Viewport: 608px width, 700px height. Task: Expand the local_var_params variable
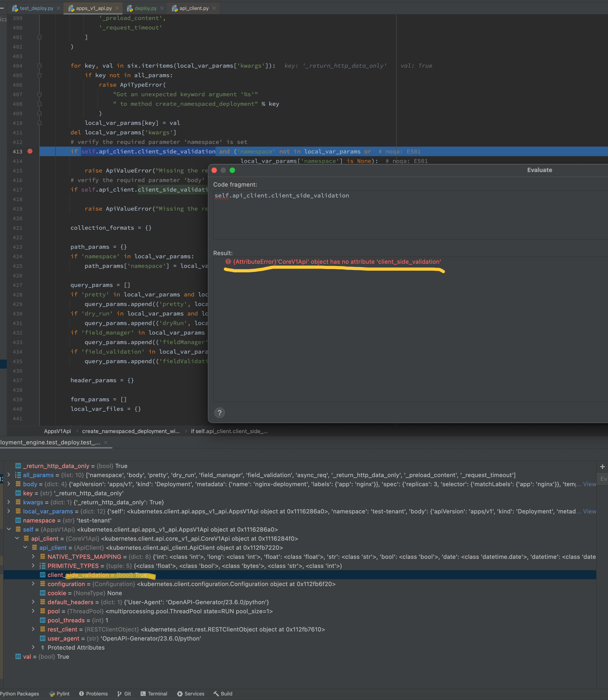9,511
